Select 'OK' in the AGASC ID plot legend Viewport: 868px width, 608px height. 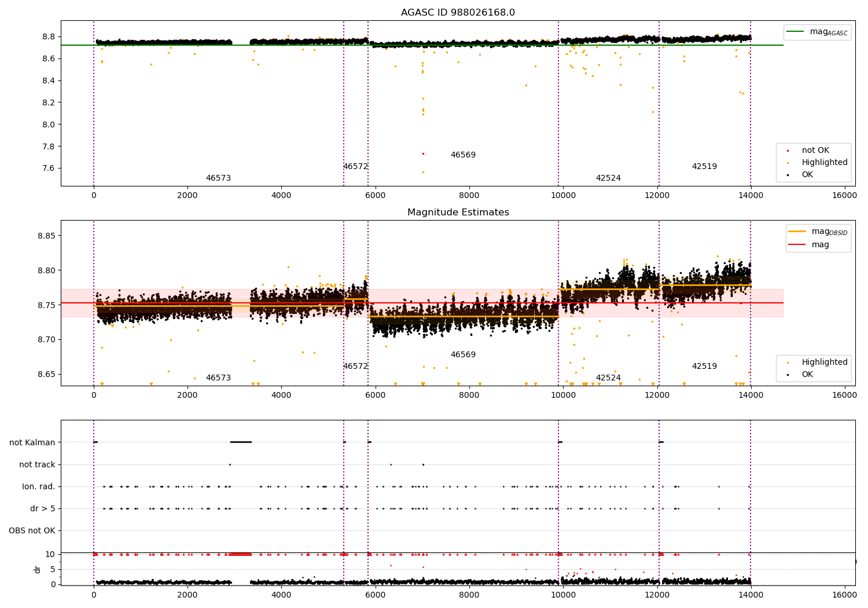[x=807, y=175]
